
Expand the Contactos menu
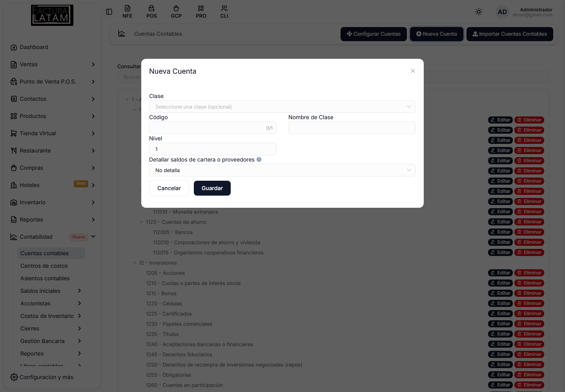52,99
